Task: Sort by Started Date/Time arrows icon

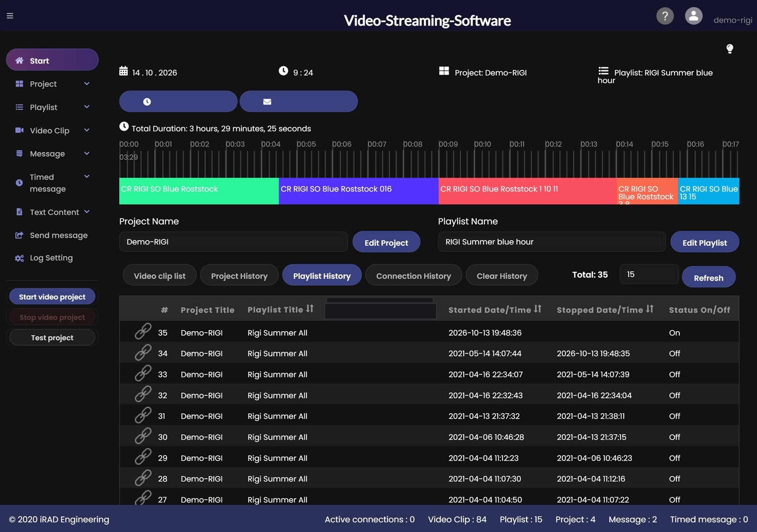Action: pyautogui.click(x=537, y=309)
